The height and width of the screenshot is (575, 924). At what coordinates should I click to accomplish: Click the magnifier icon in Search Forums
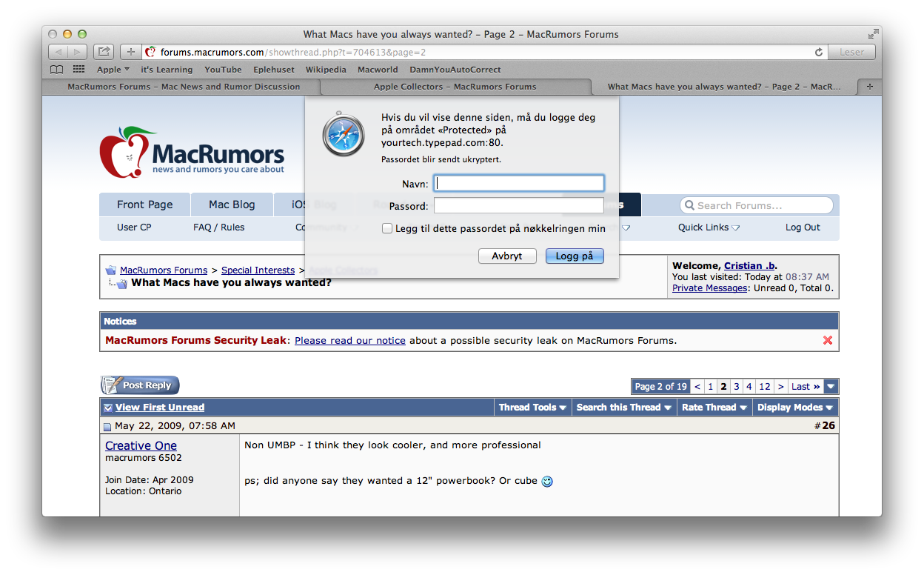(689, 205)
